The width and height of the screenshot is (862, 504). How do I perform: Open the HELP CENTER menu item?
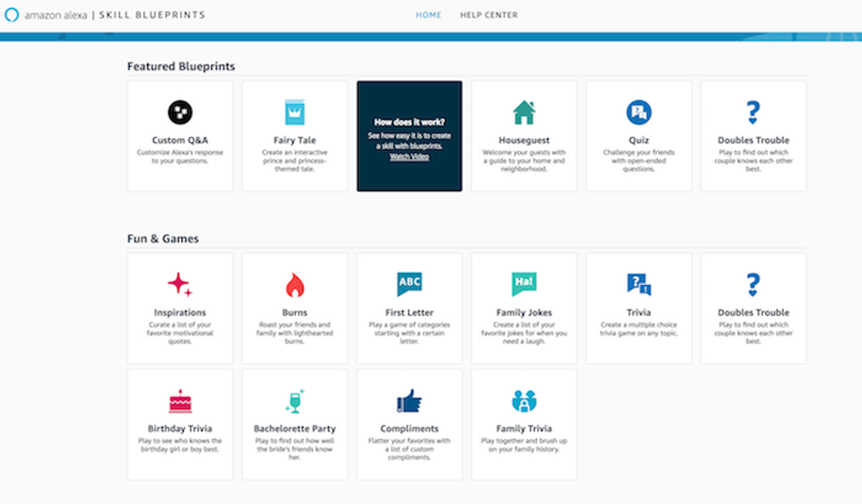coord(488,15)
